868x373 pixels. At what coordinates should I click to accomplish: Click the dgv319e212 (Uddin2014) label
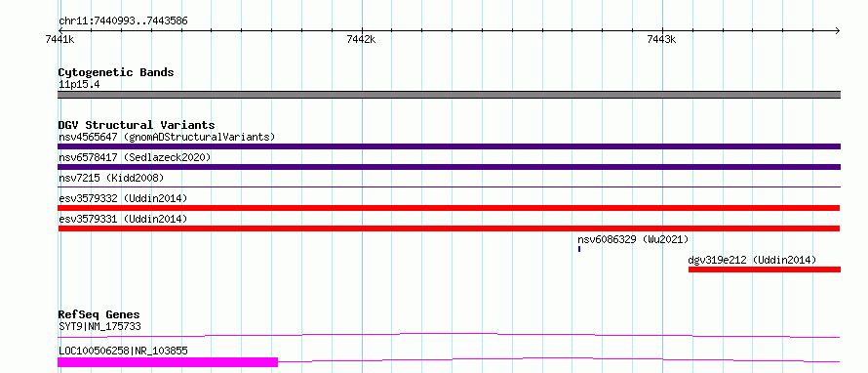[752, 260]
